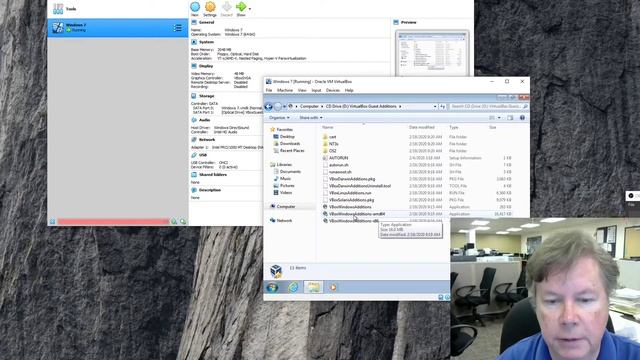Click the Explorer Back arrow button
The image size is (640, 360).
[269, 107]
